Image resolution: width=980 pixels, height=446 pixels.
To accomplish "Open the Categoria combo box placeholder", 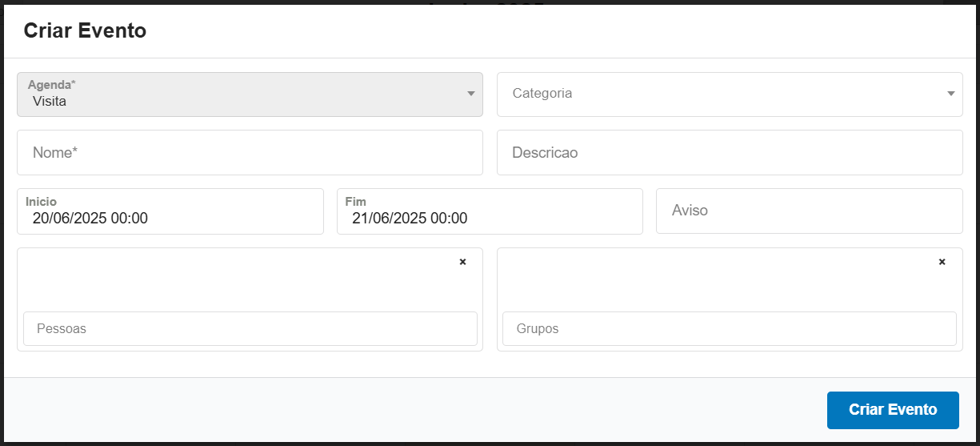I will 542,93.
